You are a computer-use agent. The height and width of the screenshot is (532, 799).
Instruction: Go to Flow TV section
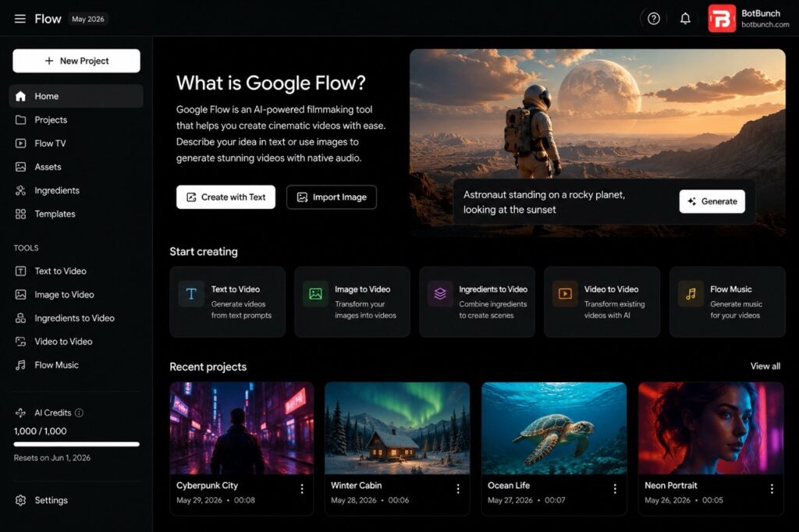(76, 144)
